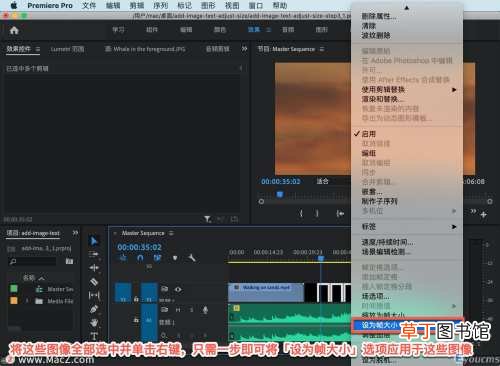The height and width of the screenshot is (366, 500).
Task: Click the Media Files bin folder icon
Action: pos(39,301)
